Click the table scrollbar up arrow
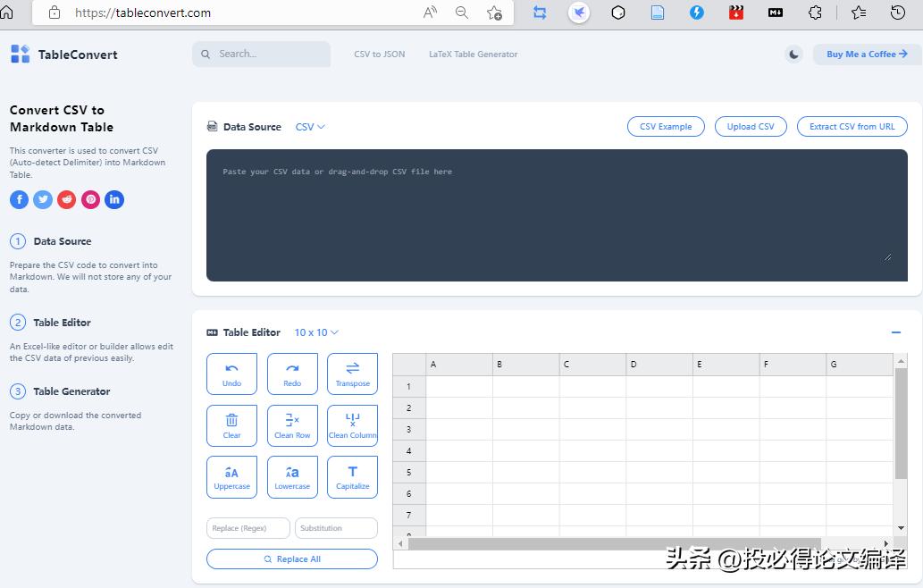The image size is (923, 588). (x=902, y=360)
